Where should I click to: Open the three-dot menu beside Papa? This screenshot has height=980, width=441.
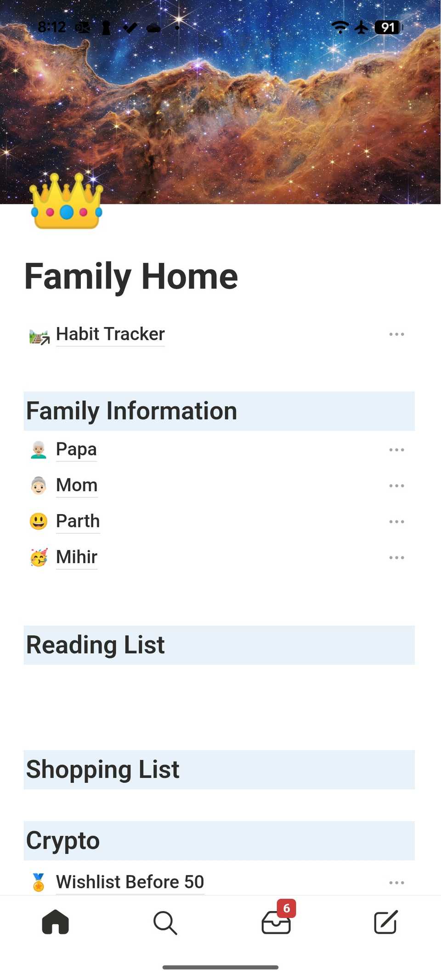pos(396,450)
